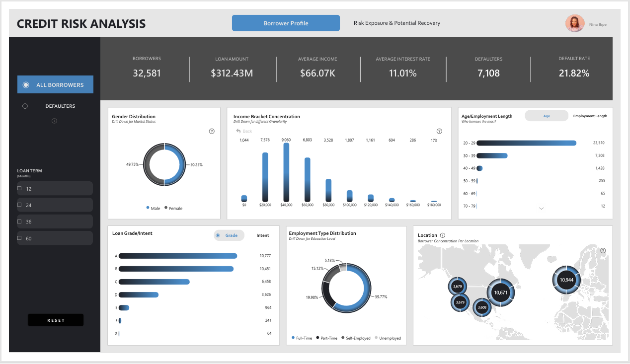Click the help icon on the Location map
This screenshot has height=364, width=630.
[603, 250]
